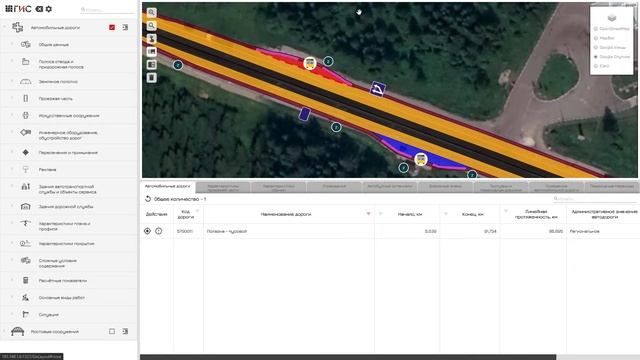Click the Автомобильные дороги cross-road icon
This screenshot has width=640, height=360.
tap(18, 27)
